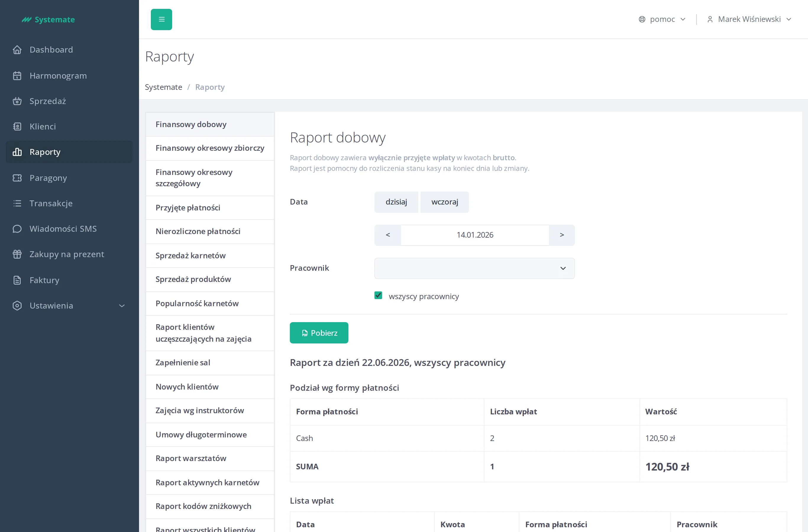Select Przyjęte płatności report
This screenshot has height=532, width=808.
coord(210,208)
